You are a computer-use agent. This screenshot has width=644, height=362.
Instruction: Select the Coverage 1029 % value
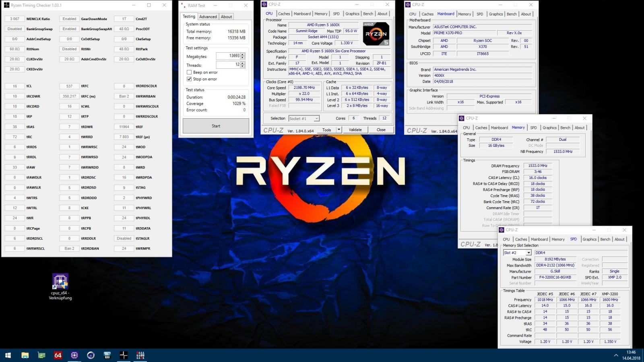click(x=239, y=103)
